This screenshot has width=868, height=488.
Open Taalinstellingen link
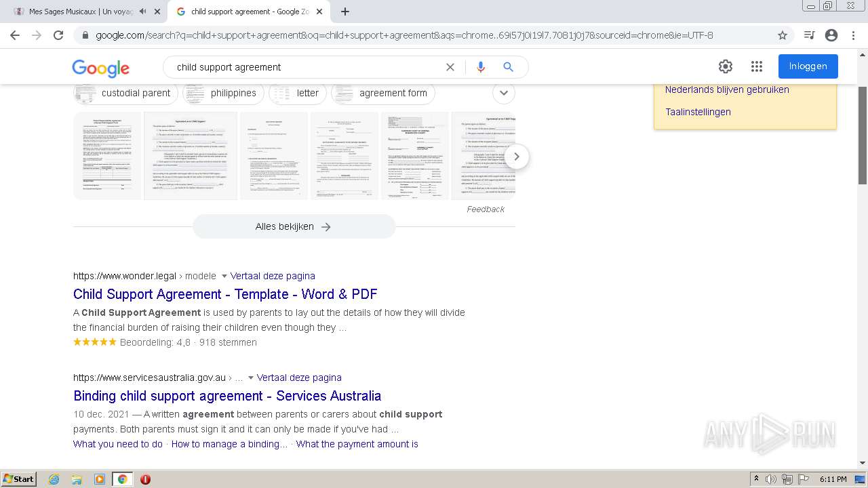(698, 112)
